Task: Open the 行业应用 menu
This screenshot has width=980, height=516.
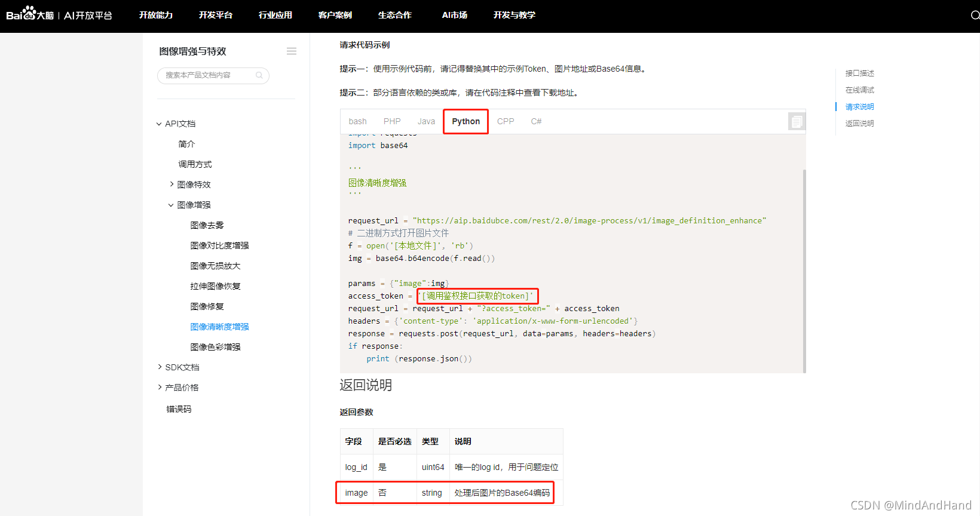Action: tap(275, 15)
